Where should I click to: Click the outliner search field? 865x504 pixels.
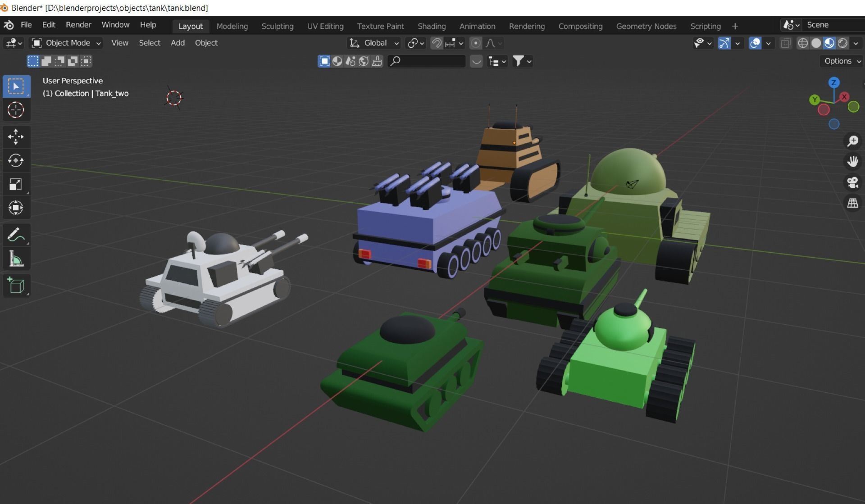[426, 61]
